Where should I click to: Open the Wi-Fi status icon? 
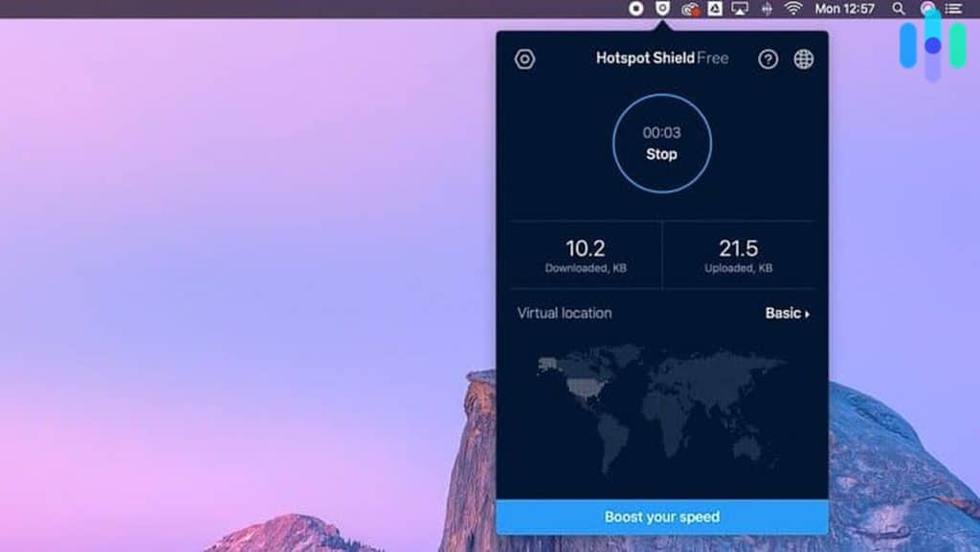click(794, 10)
